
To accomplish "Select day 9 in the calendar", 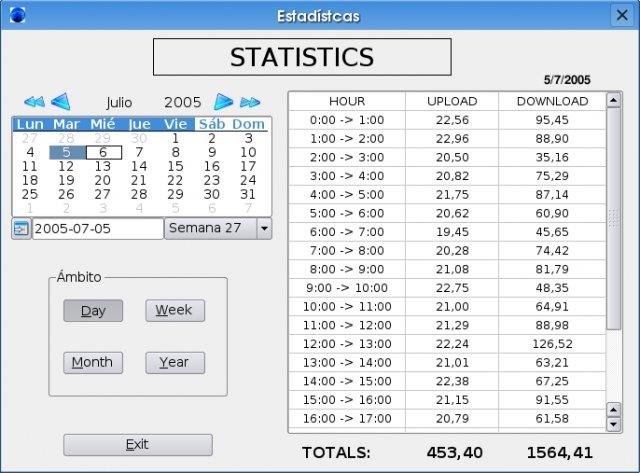I will (212, 153).
